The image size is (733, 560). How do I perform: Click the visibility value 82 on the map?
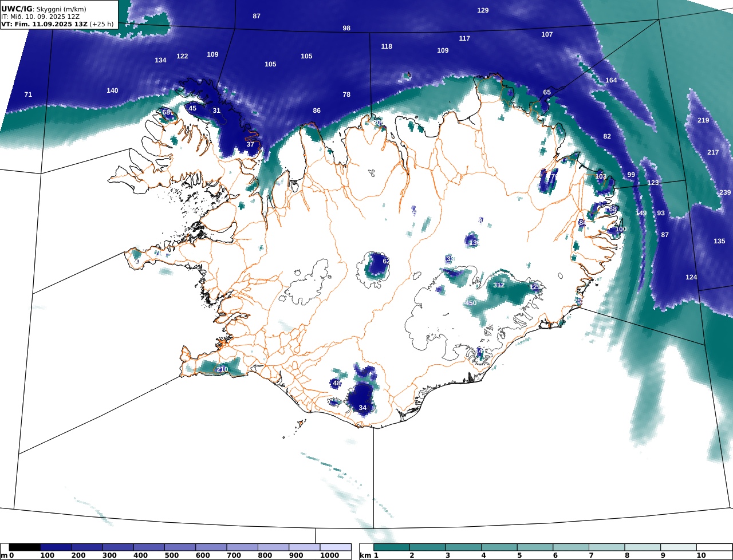[x=607, y=136]
